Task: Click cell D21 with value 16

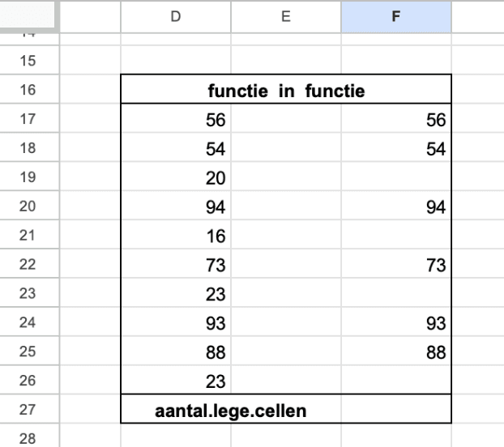Action: click(176, 236)
